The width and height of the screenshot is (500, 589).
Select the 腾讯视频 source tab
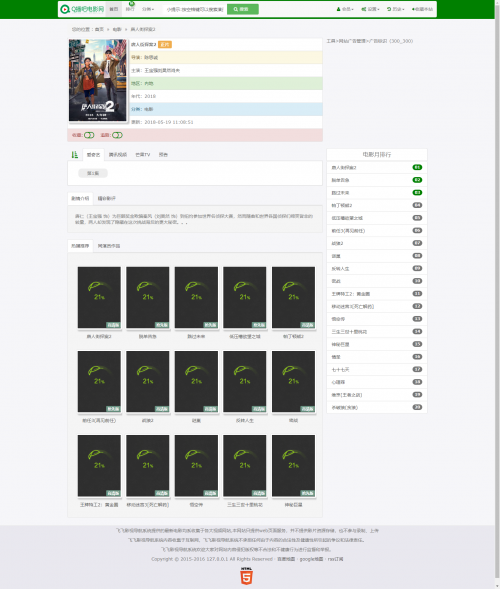click(x=118, y=155)
